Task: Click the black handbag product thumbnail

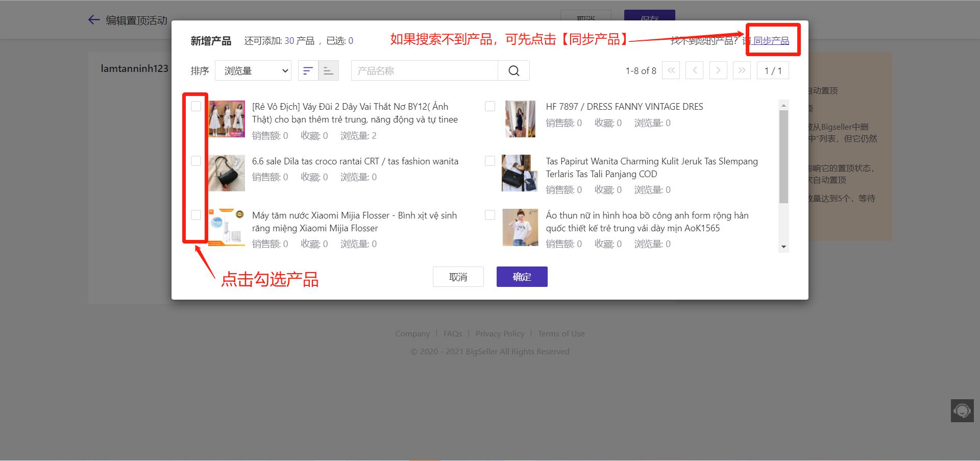Action: (x=227, y=173)
